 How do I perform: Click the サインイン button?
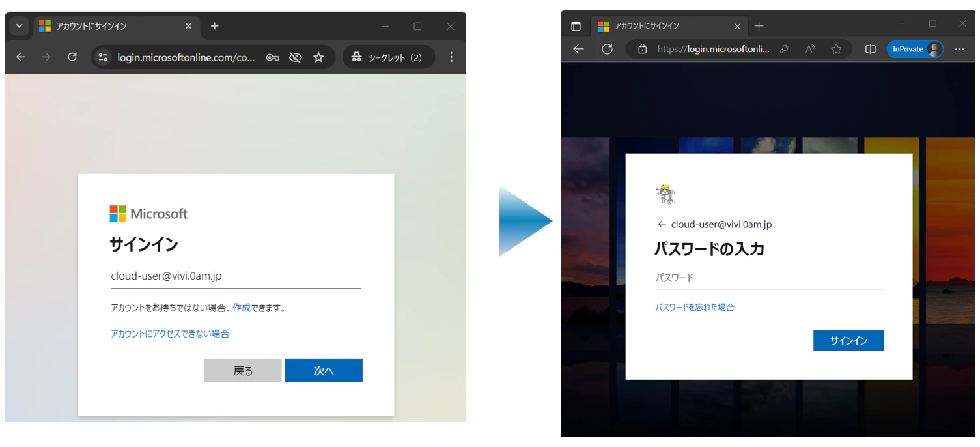848,341
